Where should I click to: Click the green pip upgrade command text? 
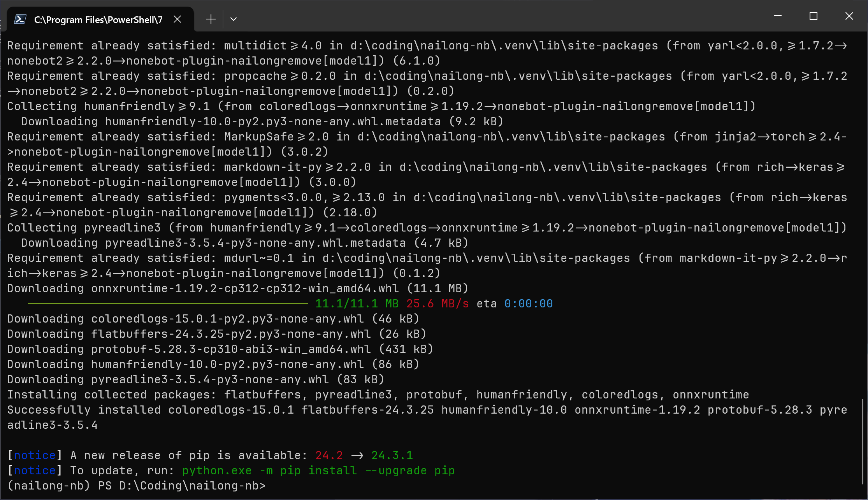click(x=318, y=471)
